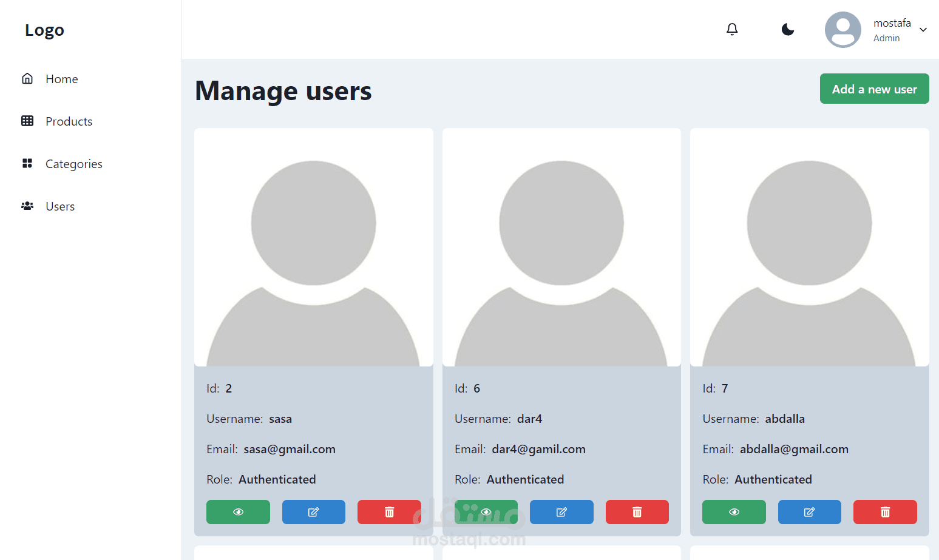The height and width of the screenshot is (560, 939).
Task: Edit user dar4 with the blue button
Action: (x=561, y=512)
